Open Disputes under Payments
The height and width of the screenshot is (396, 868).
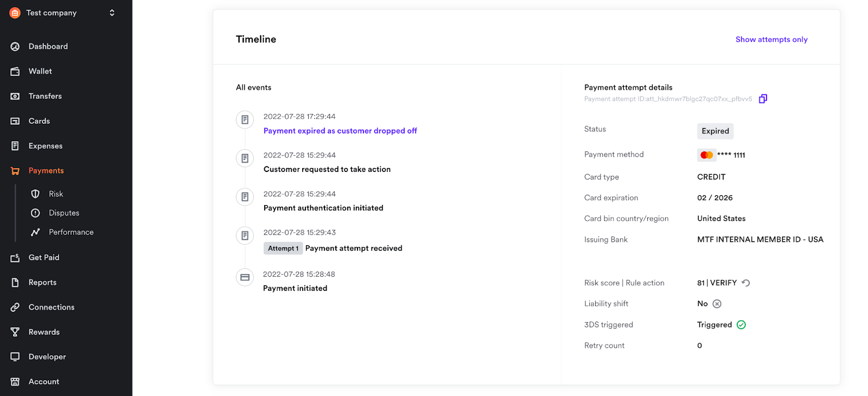pos(63,213)
